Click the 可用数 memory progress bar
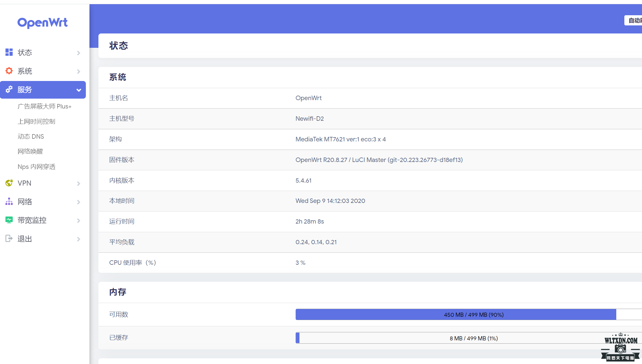 pos(469,314)
